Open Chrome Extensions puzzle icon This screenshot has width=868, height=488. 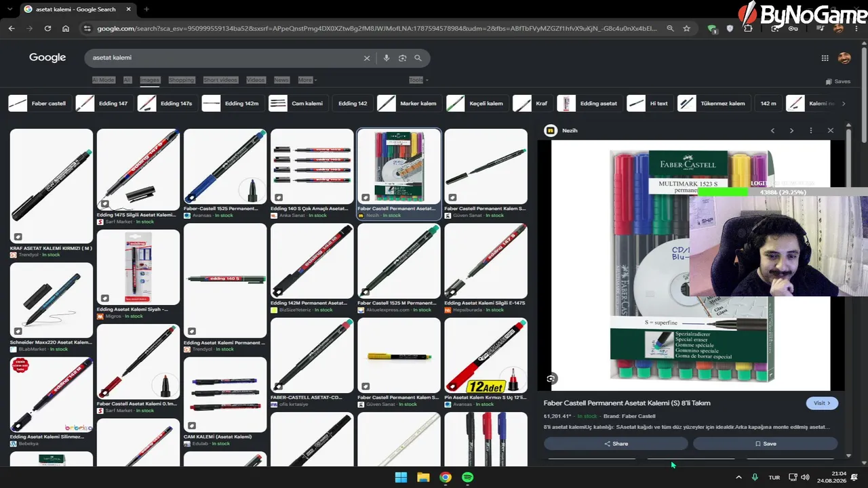coord(748,28)
